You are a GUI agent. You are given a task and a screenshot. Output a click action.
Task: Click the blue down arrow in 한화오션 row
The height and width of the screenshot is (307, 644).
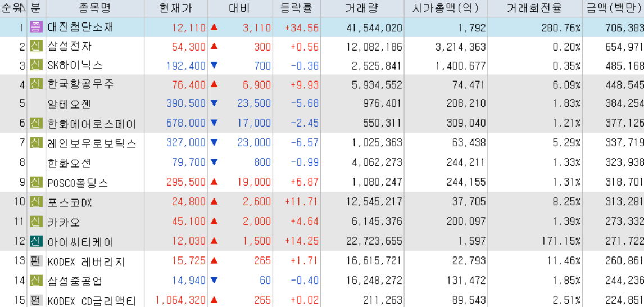214,162
